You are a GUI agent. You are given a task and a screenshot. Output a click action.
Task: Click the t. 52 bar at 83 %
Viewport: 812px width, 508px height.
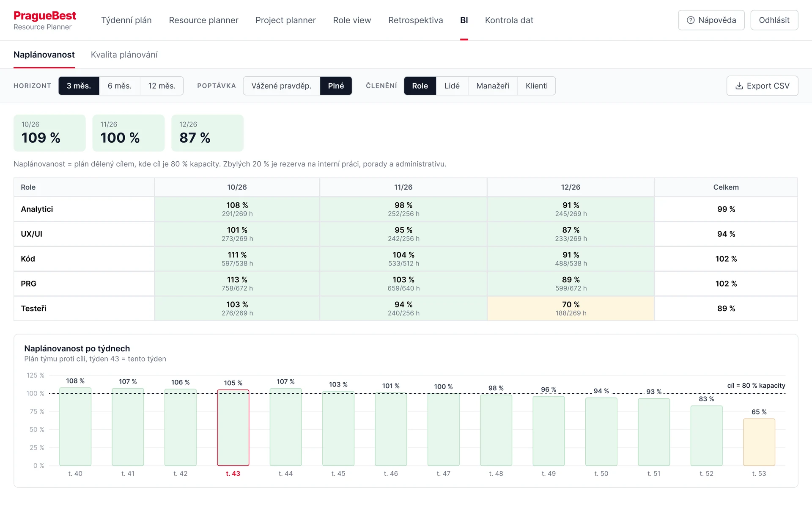point(706,436)
